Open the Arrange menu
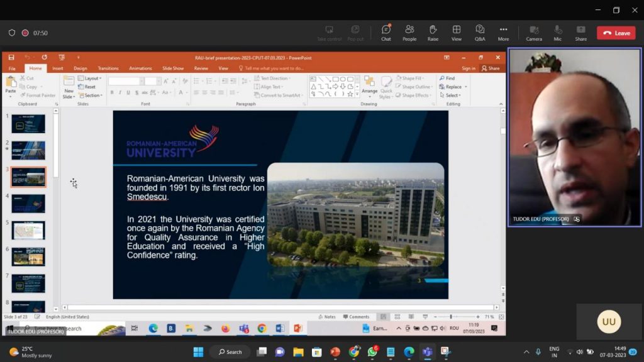 click(x=369, y=87)
